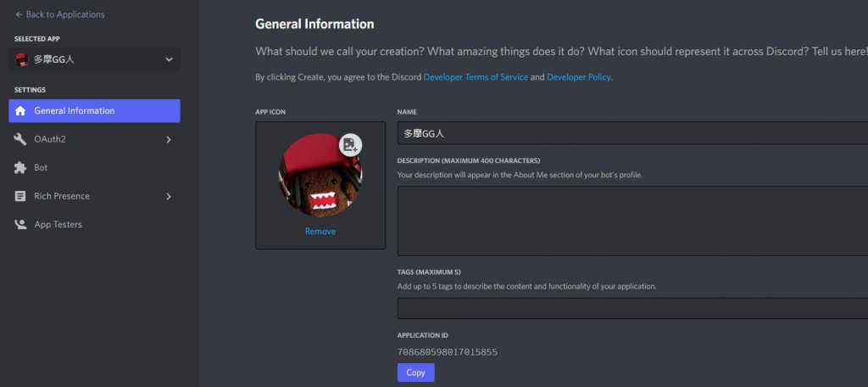The width and height of the screenshot is (868, 387).
Task: Click the Rich Presence document icon
Action: 20,196
